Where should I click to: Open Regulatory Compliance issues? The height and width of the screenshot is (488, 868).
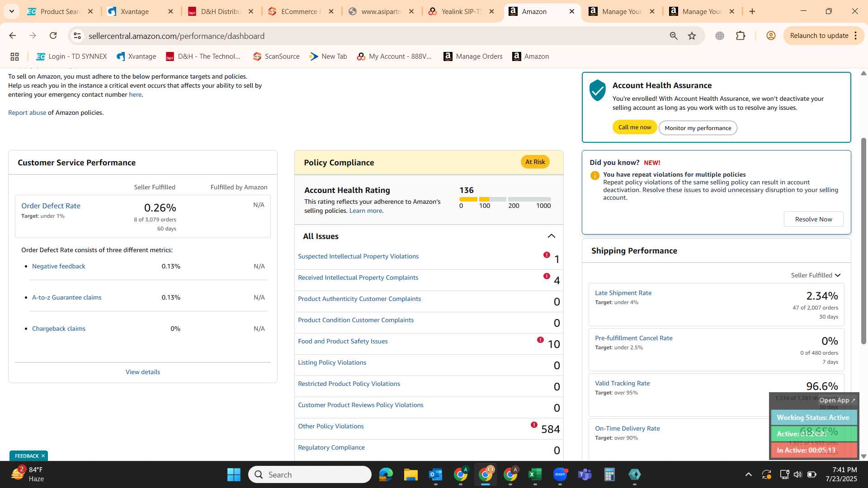click(331, 447)
